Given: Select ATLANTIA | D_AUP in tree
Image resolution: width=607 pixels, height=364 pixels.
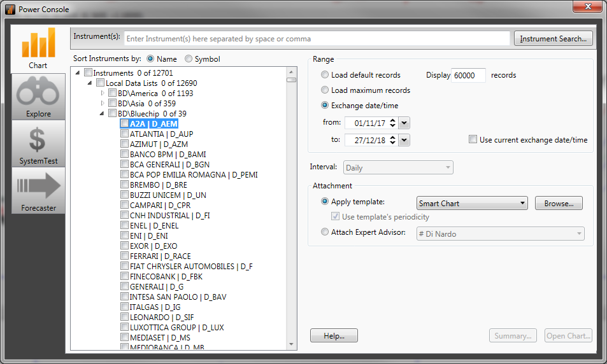Looking at the screenshot, I should pyautogui.click(x=161, y=134).
